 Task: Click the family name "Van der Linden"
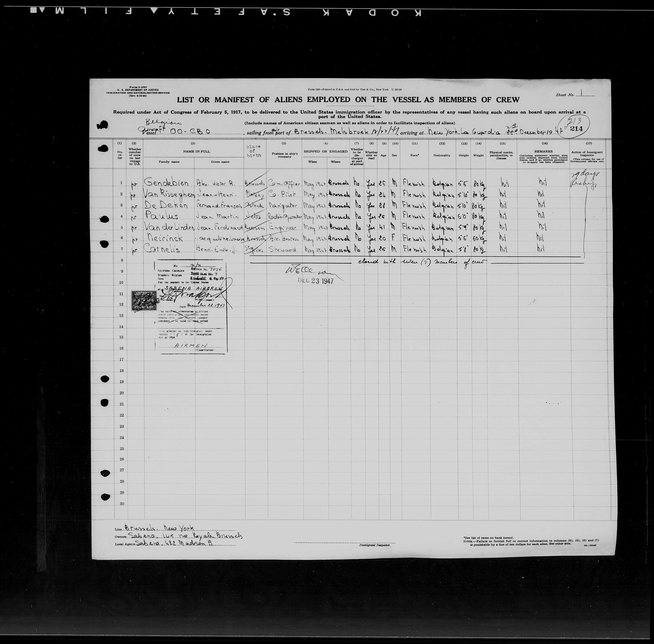pos(169,227)
